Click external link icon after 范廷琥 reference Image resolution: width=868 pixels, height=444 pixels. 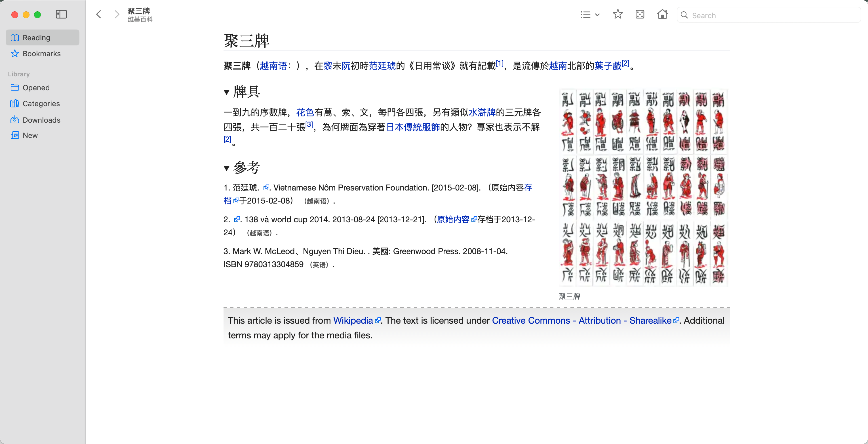[266, 187]
